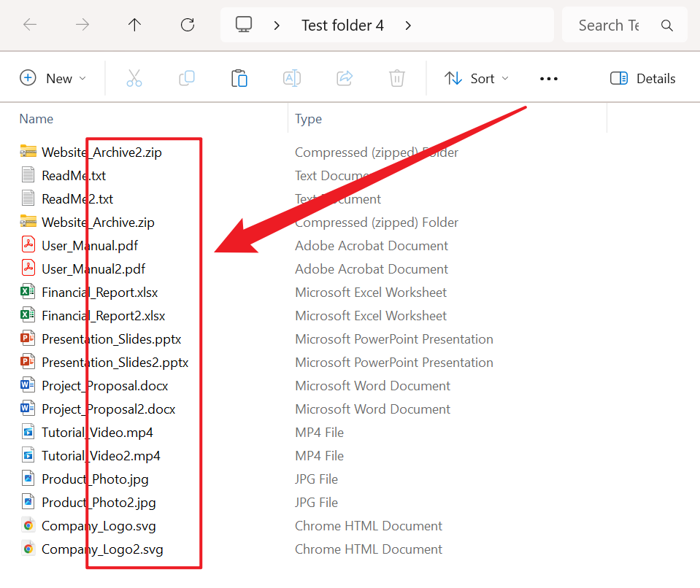The image size is (700, 588).
Task: Open the Sort options dropdown
Action: tap(477, 79)
